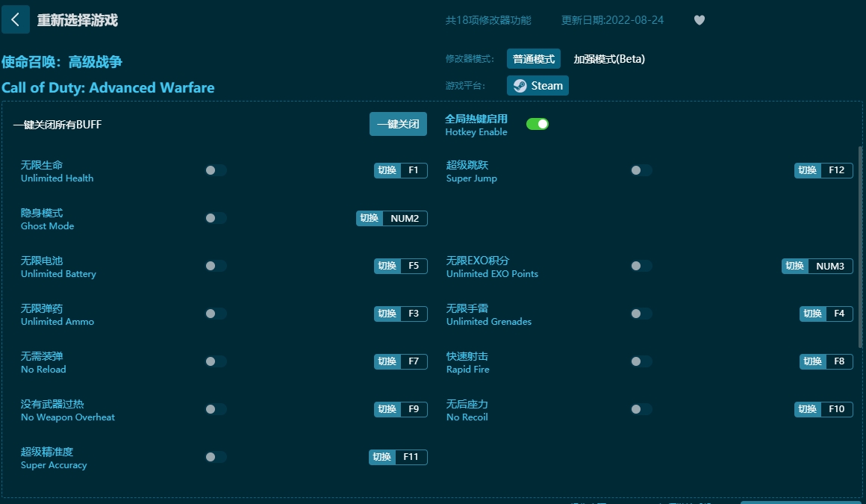Click 切换 button for F8 hotkey

(812, 361)
